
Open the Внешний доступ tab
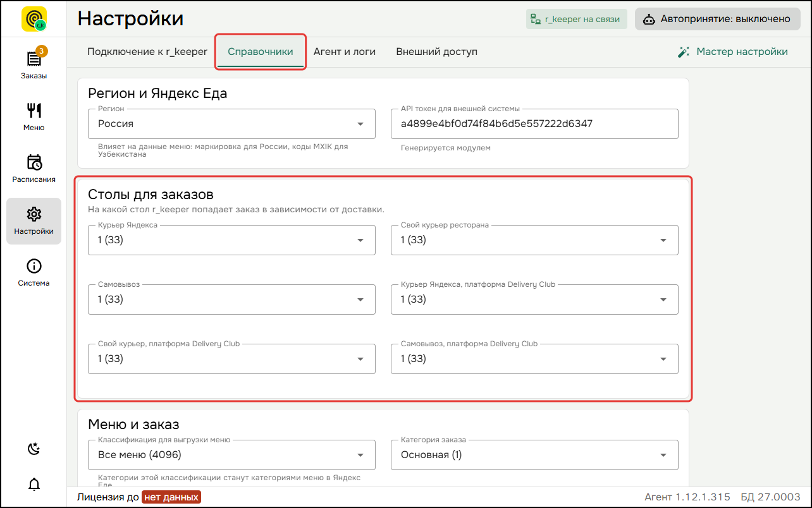437,52
